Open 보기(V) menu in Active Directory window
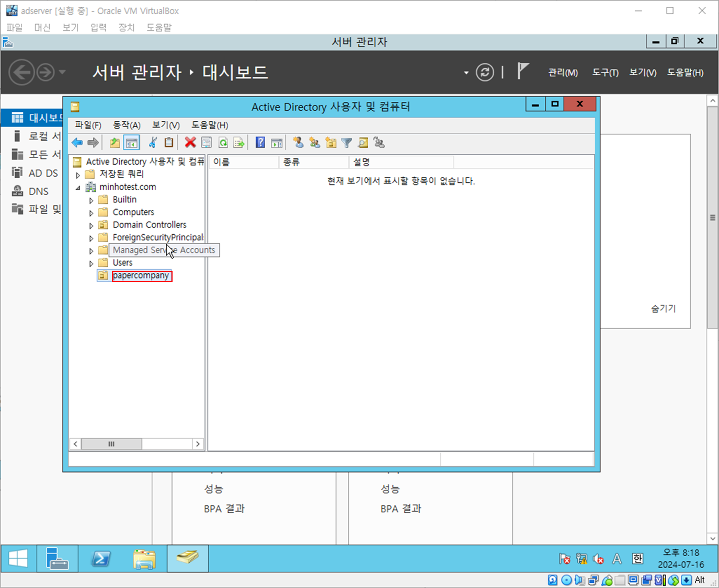719x588 pixels. (166, 125)
